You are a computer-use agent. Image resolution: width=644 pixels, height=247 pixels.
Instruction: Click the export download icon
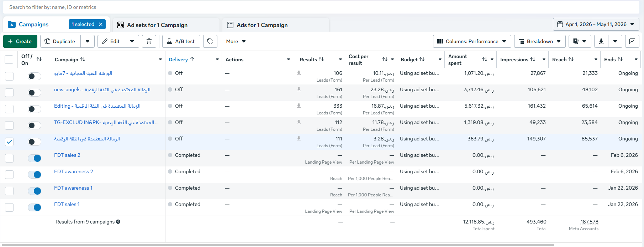click(x=601, y=41)
